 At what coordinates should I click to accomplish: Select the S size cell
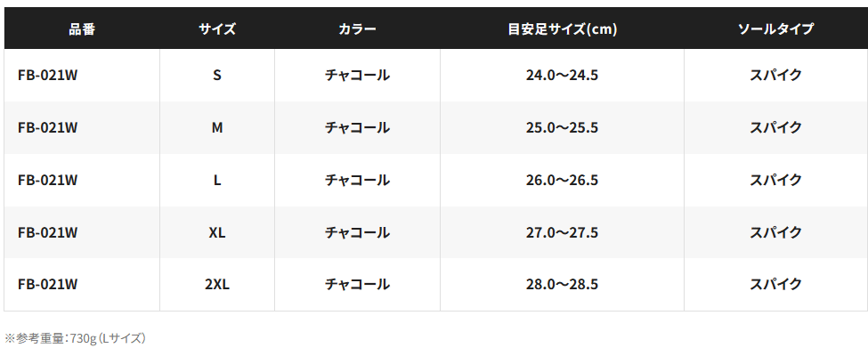(217, 76)
